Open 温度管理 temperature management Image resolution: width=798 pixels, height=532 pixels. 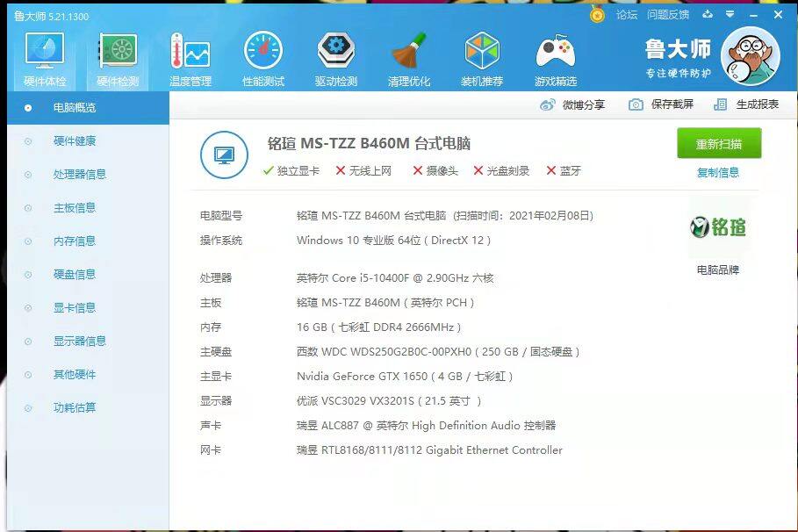pyautogui.click(x=191, y=59)
